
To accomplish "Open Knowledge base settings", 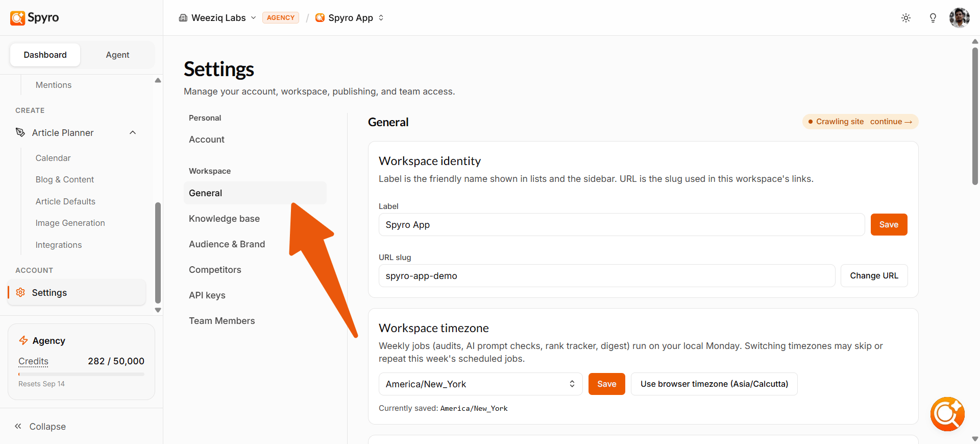I will pos(224,219).
